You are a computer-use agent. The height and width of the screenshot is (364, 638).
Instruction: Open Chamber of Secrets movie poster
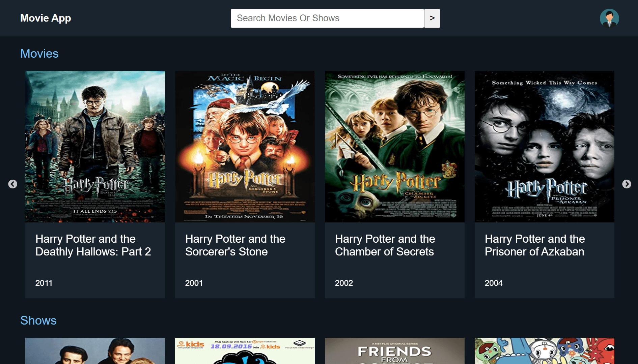click(395, 147)
